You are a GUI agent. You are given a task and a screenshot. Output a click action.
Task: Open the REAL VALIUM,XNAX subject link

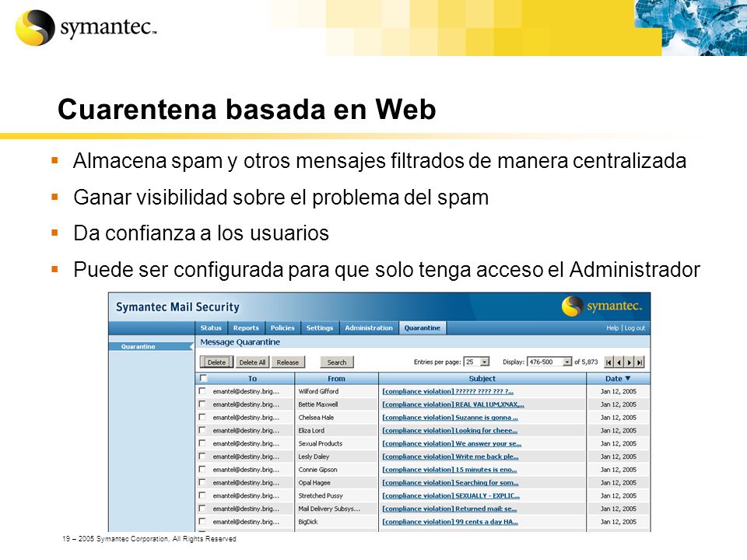(x=453, y=404)
